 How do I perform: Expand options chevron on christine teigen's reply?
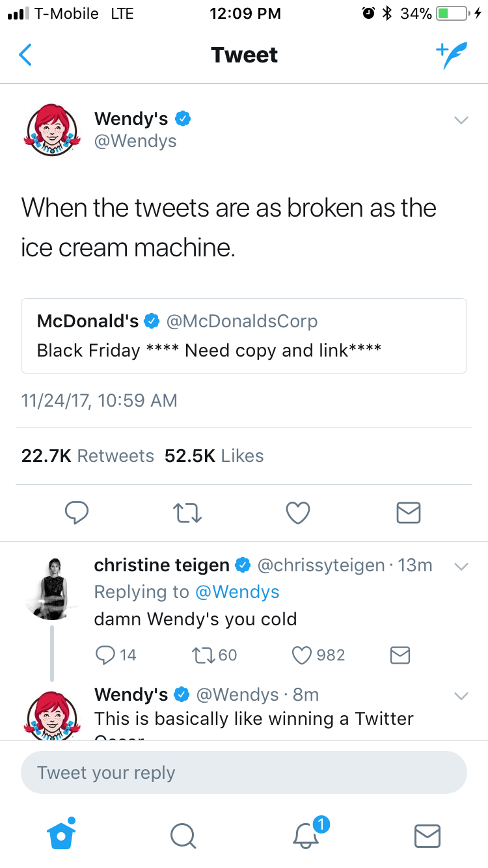click(461, 566)
